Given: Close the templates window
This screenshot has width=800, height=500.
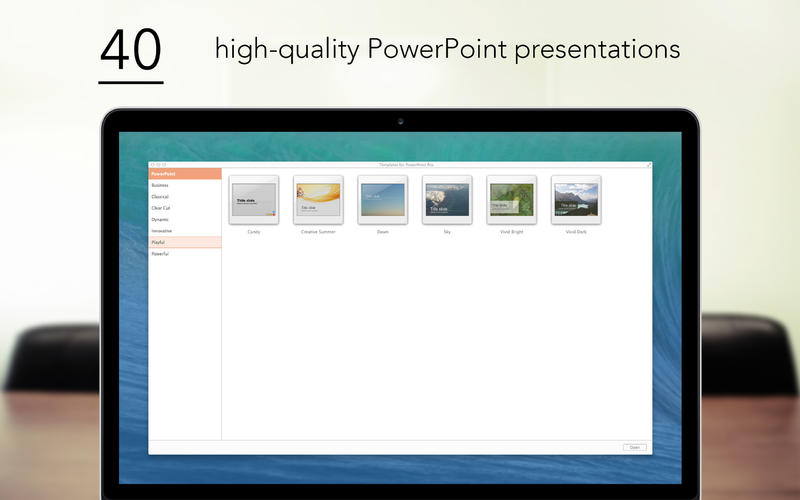Looking at the screenshot, I should point(153,164).
